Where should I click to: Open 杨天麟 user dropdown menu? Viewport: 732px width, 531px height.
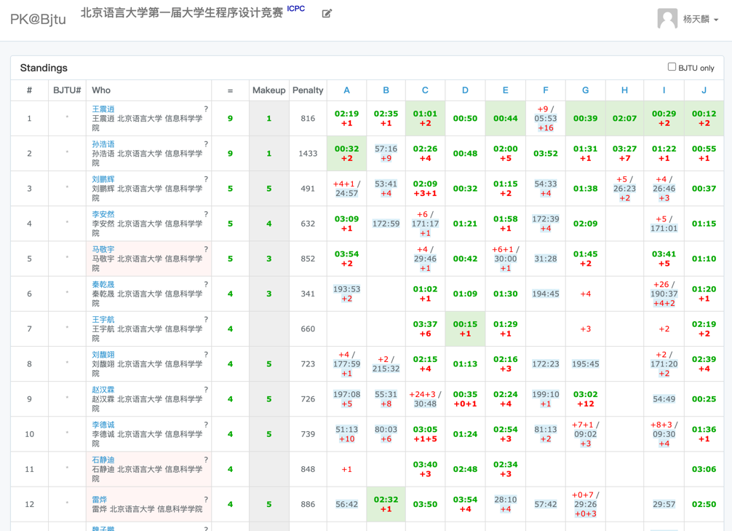point(700,19)
